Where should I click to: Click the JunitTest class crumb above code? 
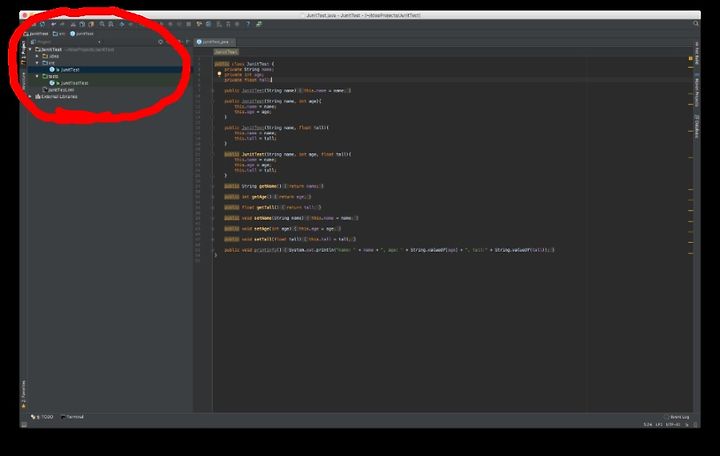pos(226,52)
